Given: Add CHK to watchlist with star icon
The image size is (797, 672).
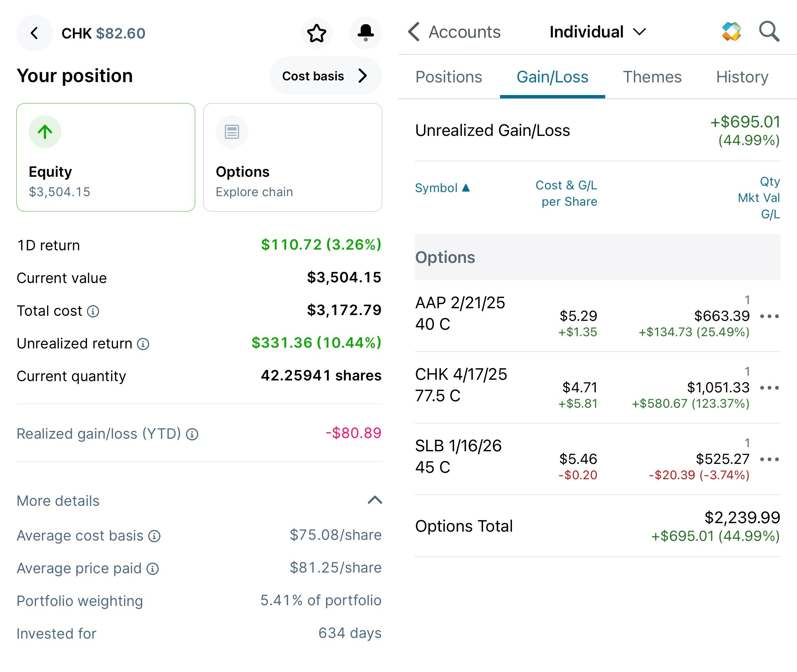Looking at the screenshot, I should click(x=317, y=33).
